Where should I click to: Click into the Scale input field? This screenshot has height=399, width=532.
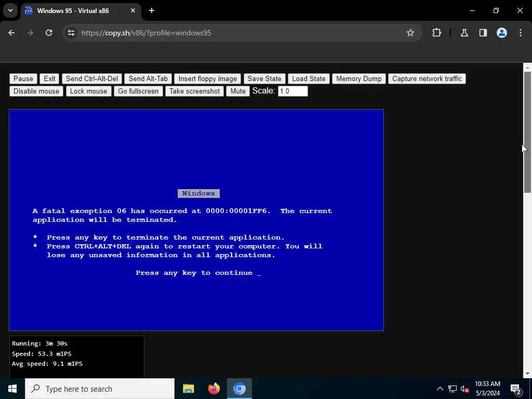click(x=293, y=91)
